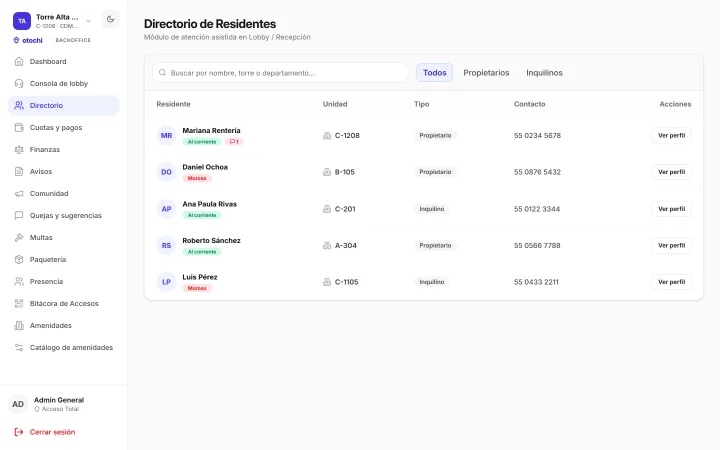Screen dimensions: 720x450
Task: Click the Propietario tag in A-304 row
Action: coord(435,246)
